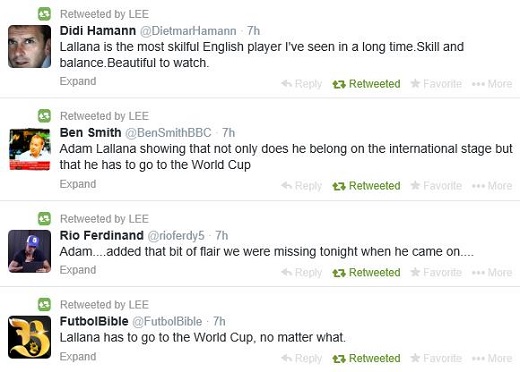Open the @DietmarHamann profile handle link
Image resolution: width=520 pixels, height=372 pixels.
188,31
